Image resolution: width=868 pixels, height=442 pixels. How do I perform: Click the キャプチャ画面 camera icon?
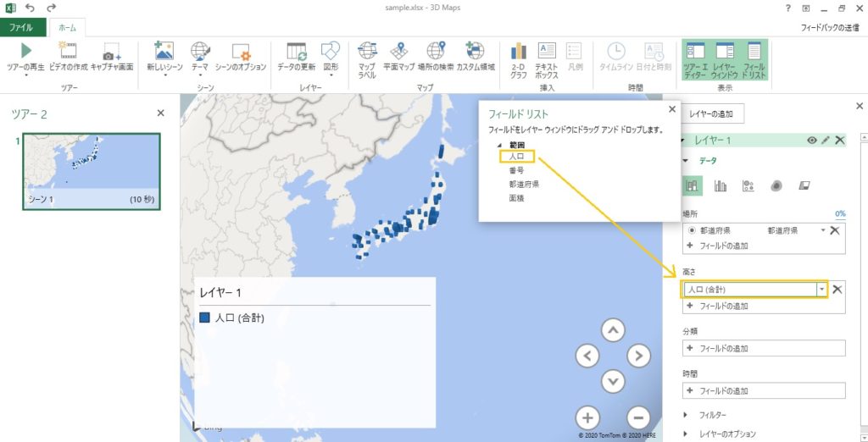tap(112, 52)
